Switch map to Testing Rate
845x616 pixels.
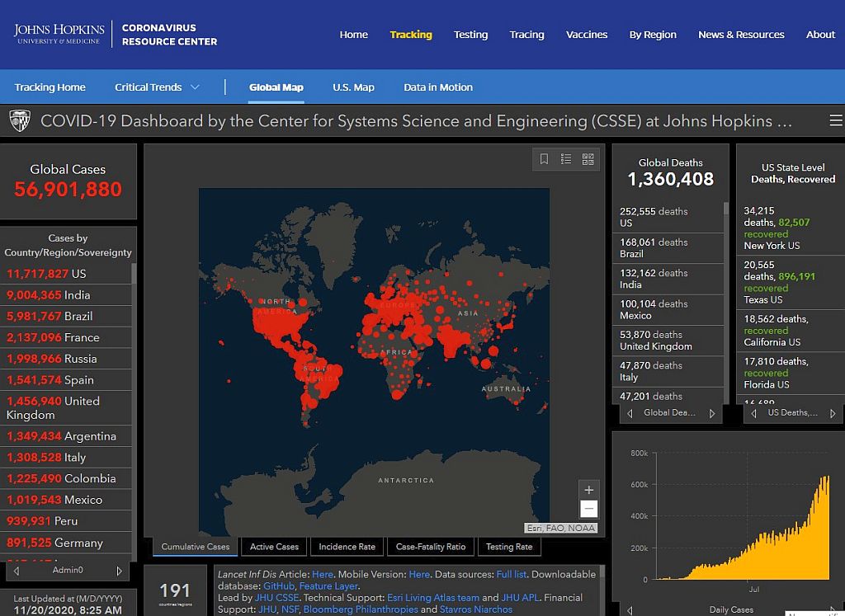coord(508,547)
